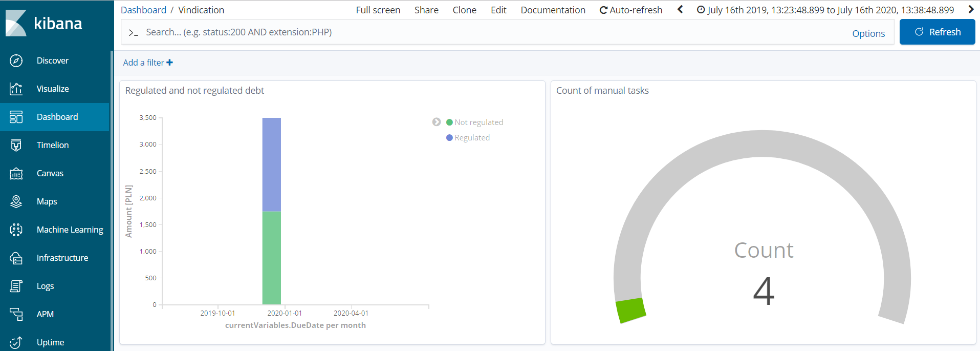Open APM from the sidebar
The image size is (980, 351).
tap(45, 314)
